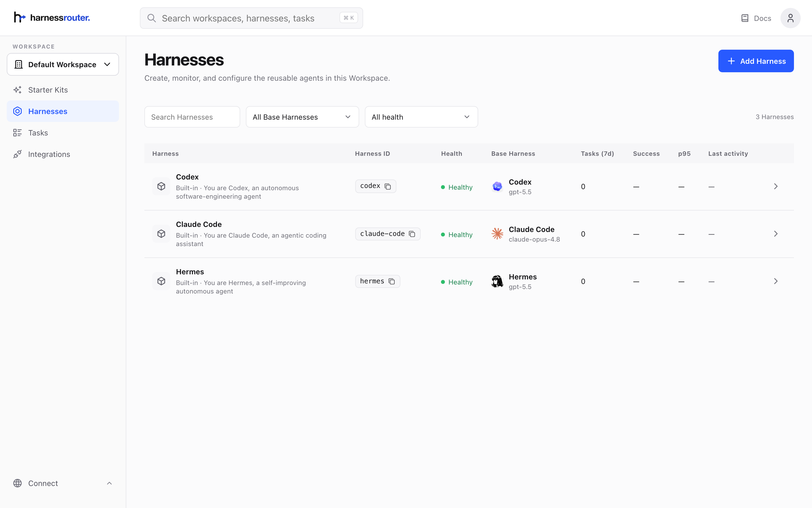Go to Starter Kits

(x=63, y=90)
